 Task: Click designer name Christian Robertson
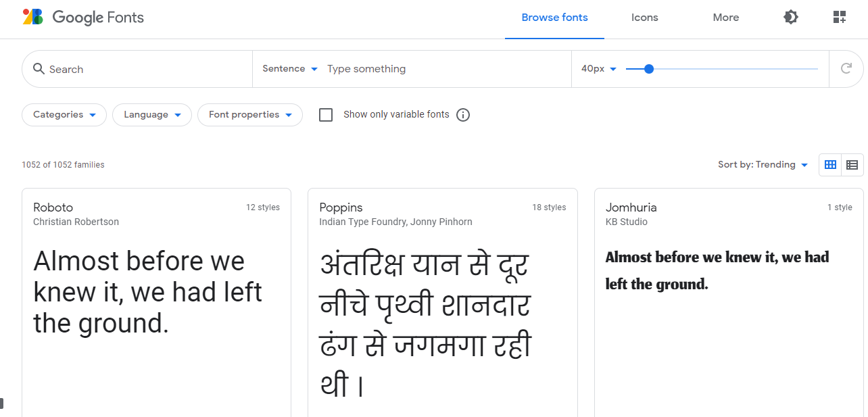coord(76,222)
